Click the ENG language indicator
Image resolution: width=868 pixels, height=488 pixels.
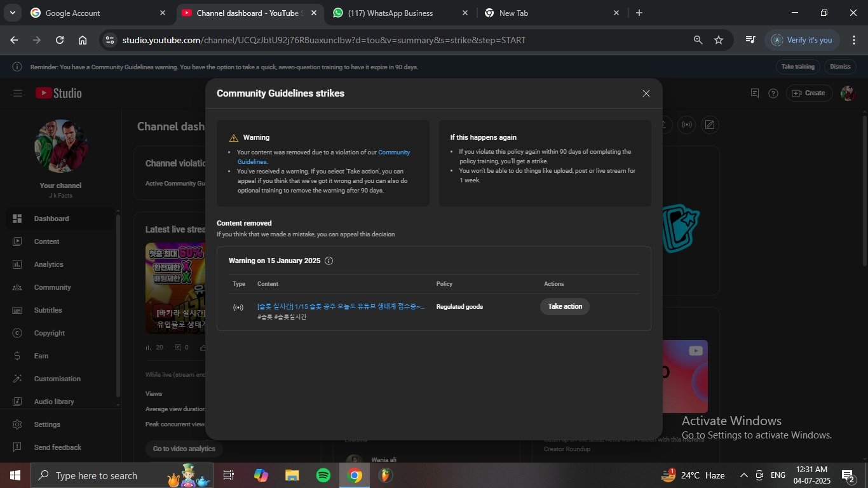click(778, 475)
